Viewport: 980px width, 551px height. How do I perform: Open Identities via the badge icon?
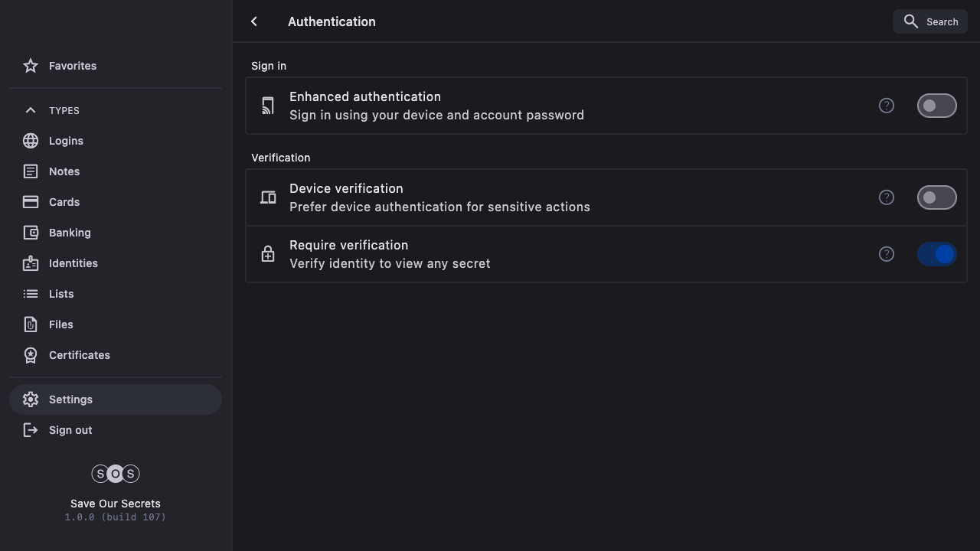coord(31,263)
